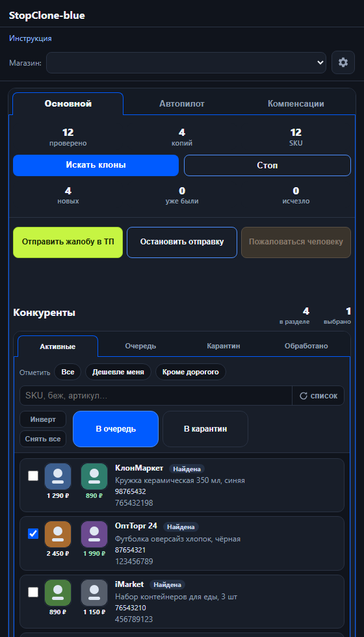The image size is (364, 637).
Task: Click SKU number 76543210
Action: pos(131,608)
